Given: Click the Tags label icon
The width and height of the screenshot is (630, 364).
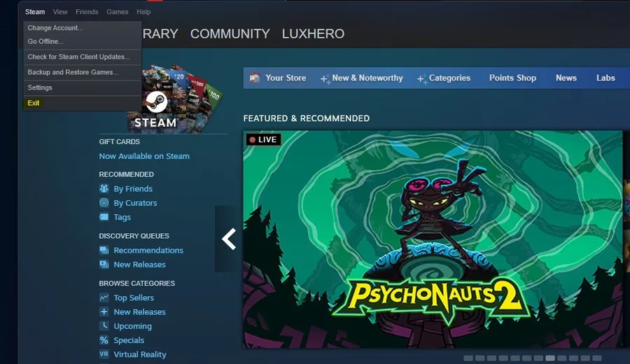Looking at the screenshot, I should 104,217.
